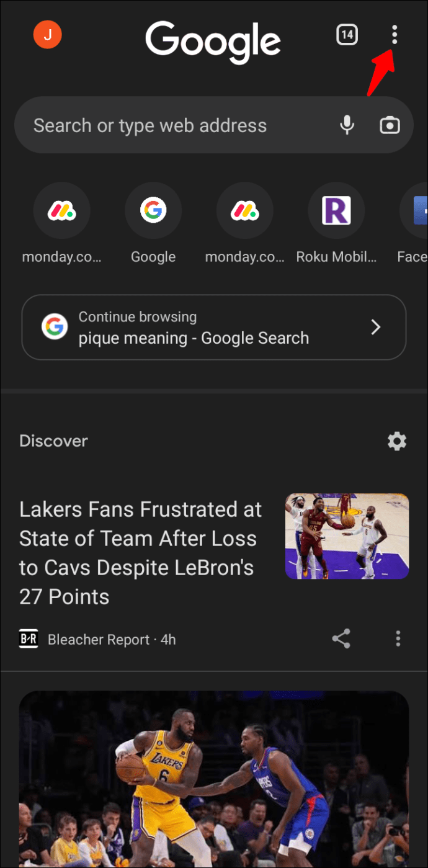Expand the Continue browsing chevron arrow

[x=375, y=328]
